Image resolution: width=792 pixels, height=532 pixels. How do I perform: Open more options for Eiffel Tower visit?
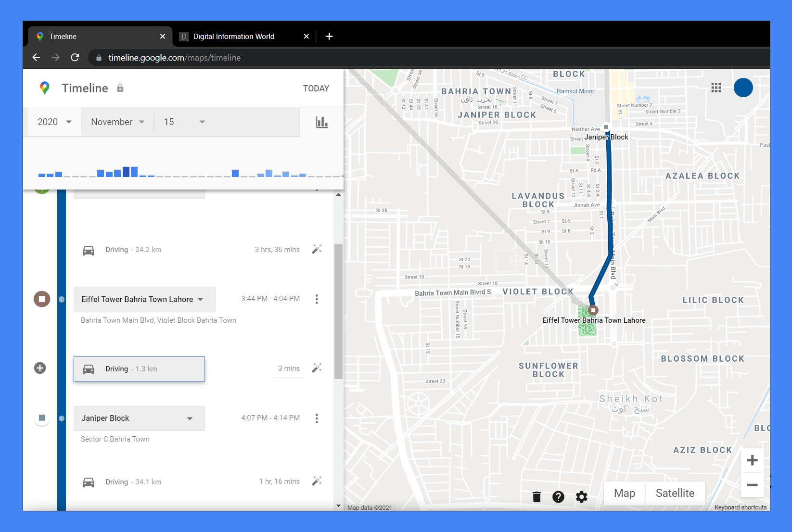[x=317, y=299]
